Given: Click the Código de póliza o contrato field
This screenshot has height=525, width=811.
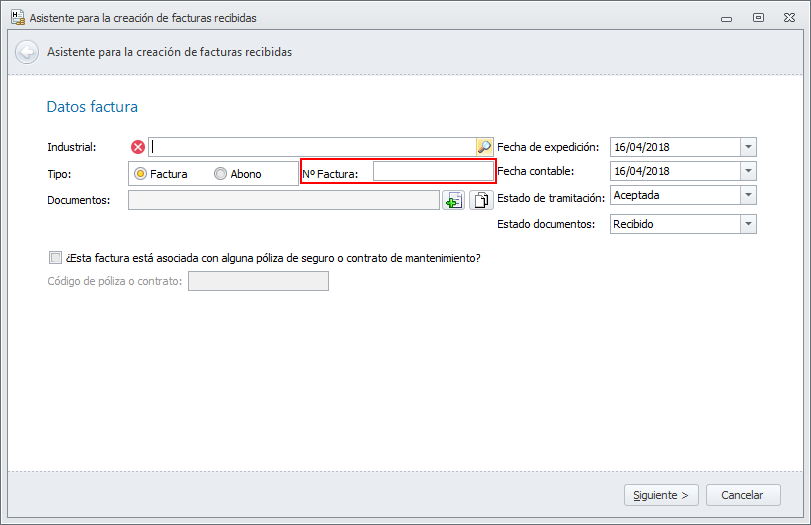Looking at the screenshot, I should pos(258,281).
